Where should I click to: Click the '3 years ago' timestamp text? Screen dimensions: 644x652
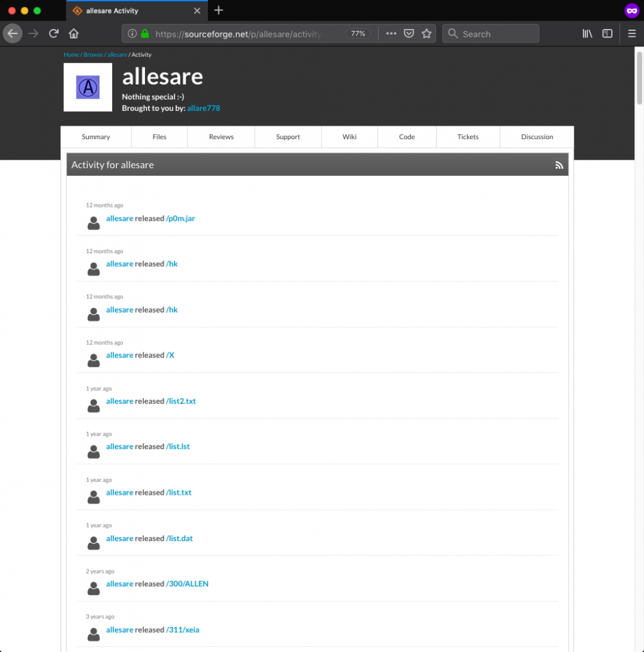pyautogui.click(x=100, y=617)
